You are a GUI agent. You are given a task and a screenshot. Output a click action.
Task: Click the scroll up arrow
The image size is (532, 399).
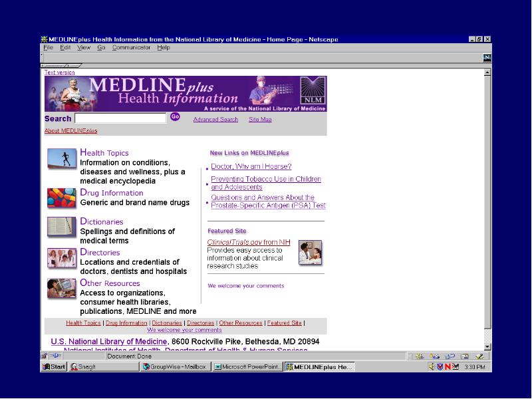(487, 72)
